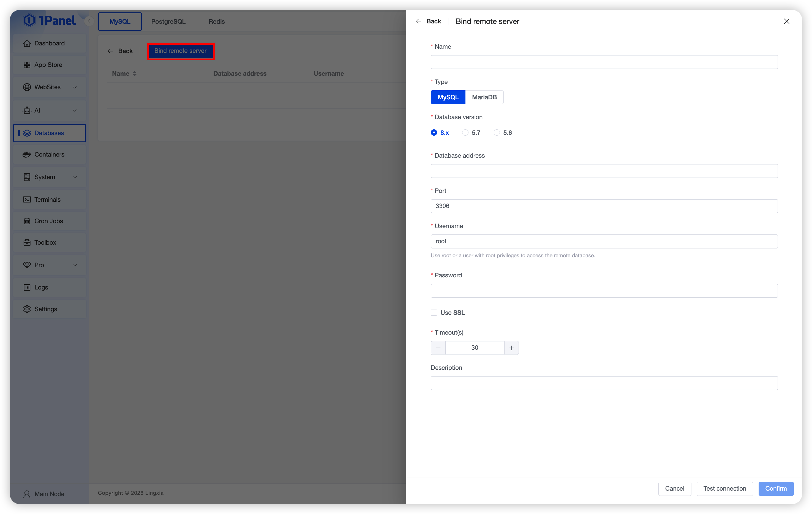The height and width of the screenshot is (514, 812).
Task: Expand the Pro menu chevron
Action: (75, 265)
